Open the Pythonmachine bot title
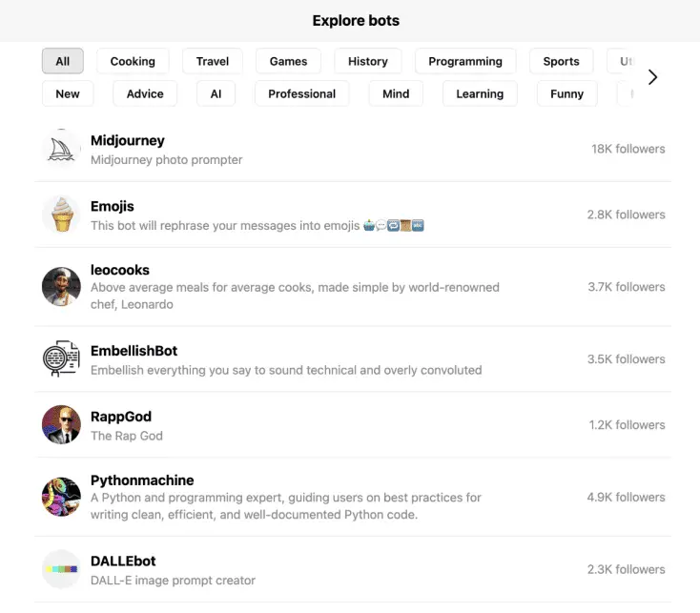 (x=142, y=480)
